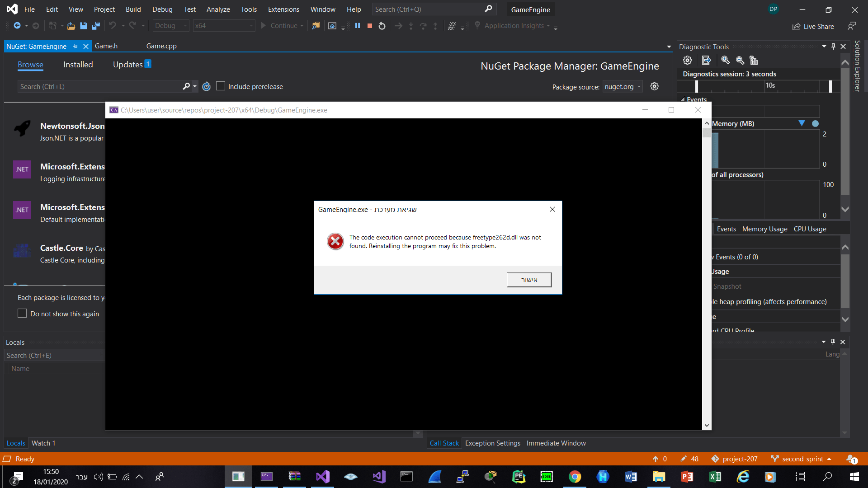The width and height of the screenshot is (868, 488).
Task: Click the Restart debugging icon
Action: [x=382, y=26]
